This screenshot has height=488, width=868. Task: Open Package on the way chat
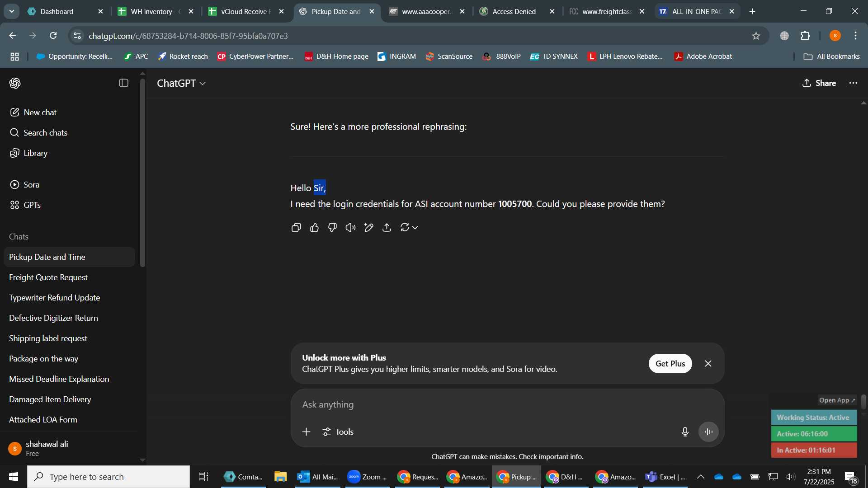(x=69, y=359)
